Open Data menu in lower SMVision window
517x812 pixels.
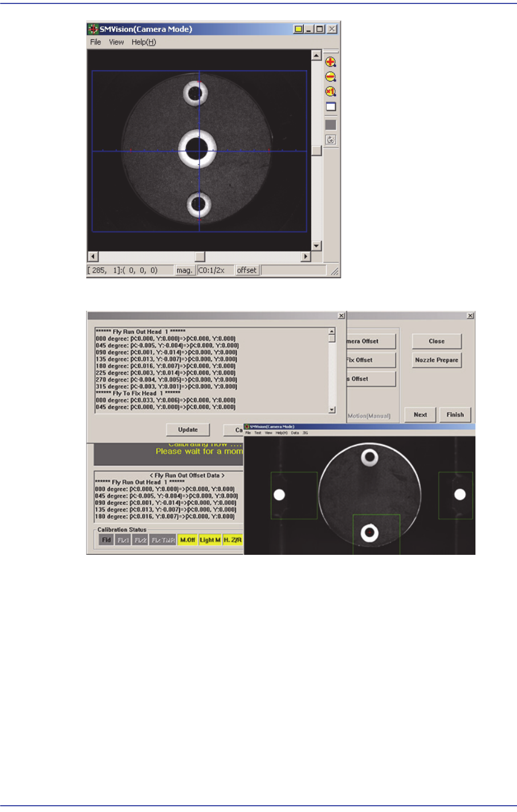[x=295, y=433]
